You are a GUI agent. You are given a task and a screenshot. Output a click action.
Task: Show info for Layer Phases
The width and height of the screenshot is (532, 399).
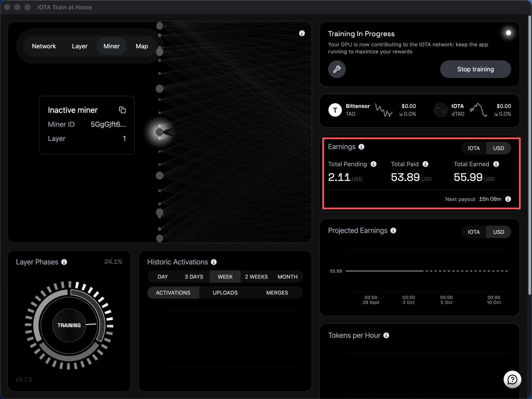[64, 262]
